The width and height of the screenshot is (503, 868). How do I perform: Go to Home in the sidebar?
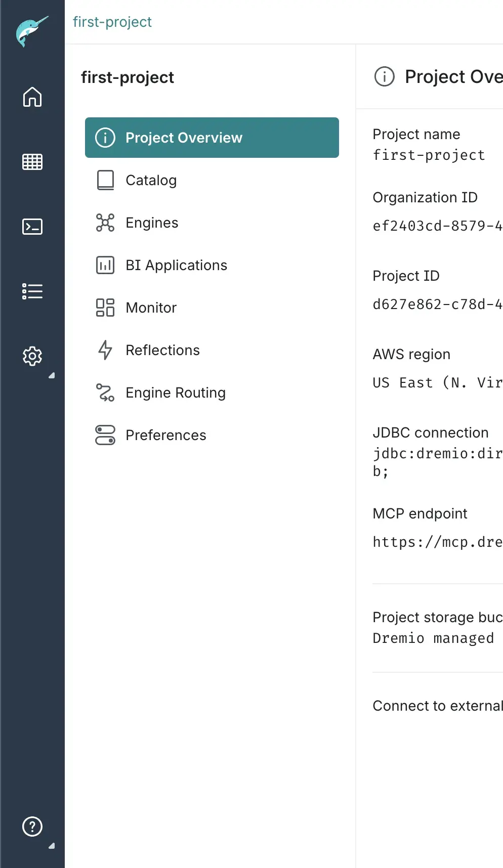[32, 97]
